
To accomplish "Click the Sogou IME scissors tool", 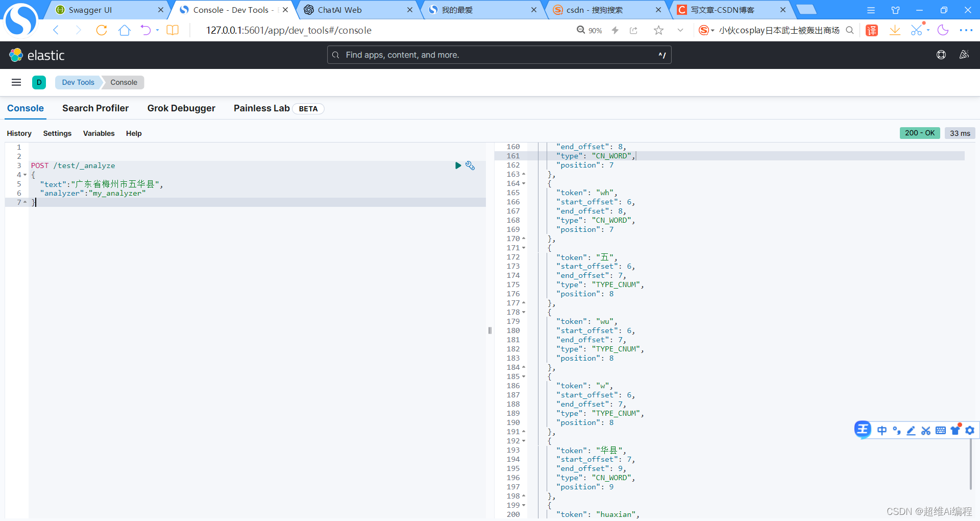I will 926,430.
